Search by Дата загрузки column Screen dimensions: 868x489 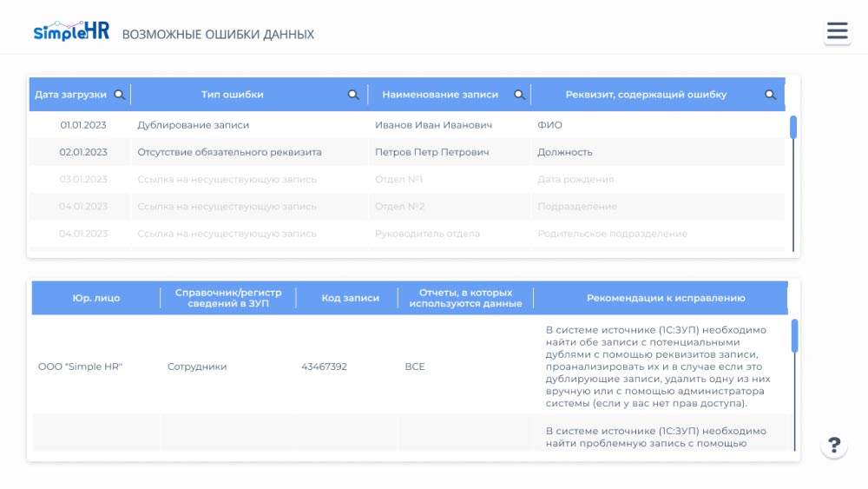click(x=119, y=94)
